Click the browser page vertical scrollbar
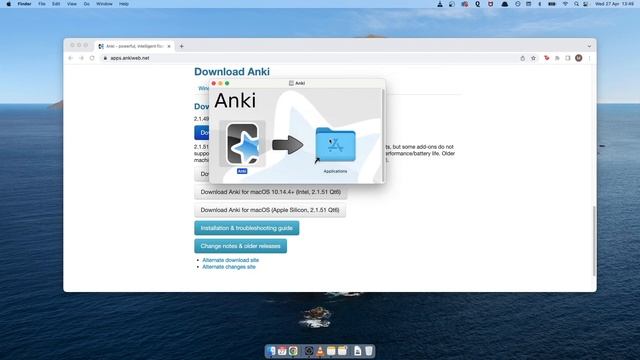 pyautogui.click(x=594, y=241)
